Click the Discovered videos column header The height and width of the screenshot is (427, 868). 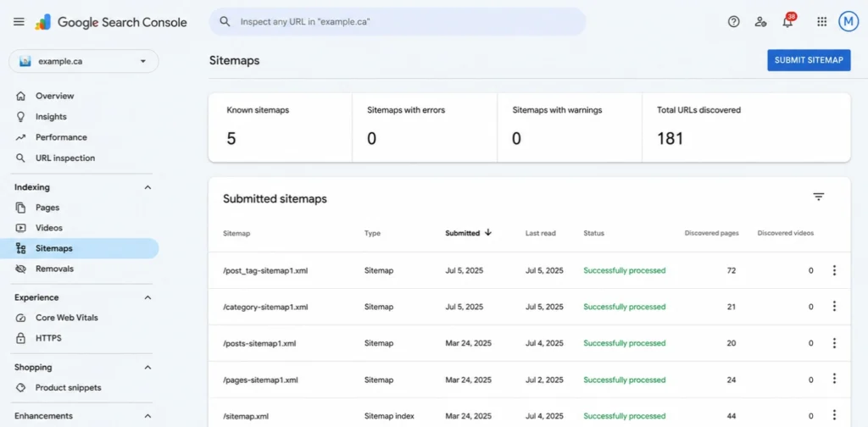click(x=786, y=234)
